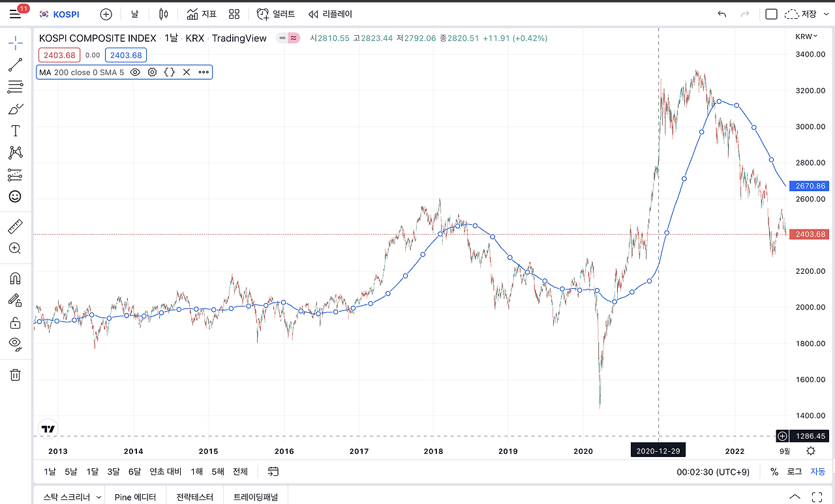The height and width of the screenshot is (504, 835).
Task: Open the Fibonacci and horizontal lines tool
Action: click(x=16, y=87)
